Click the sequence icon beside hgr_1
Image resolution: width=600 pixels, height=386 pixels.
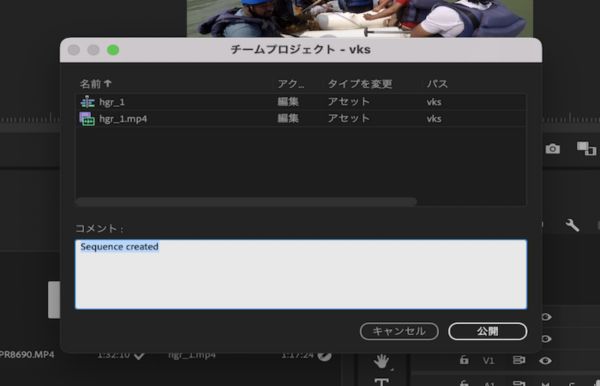click(88, 102)
